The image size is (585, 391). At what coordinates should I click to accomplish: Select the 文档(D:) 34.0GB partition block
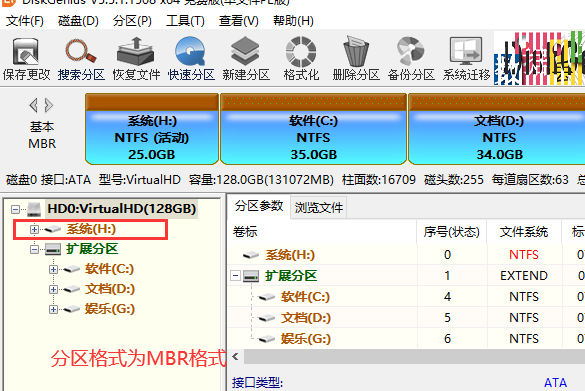(x=497, y=129)
